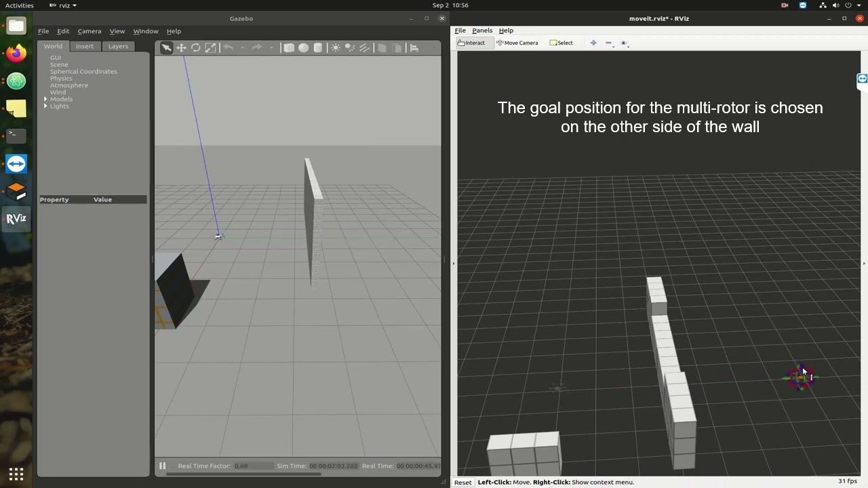Open Gazebo Window menu
Screen dimensions: 868x488
click(146, 31)
